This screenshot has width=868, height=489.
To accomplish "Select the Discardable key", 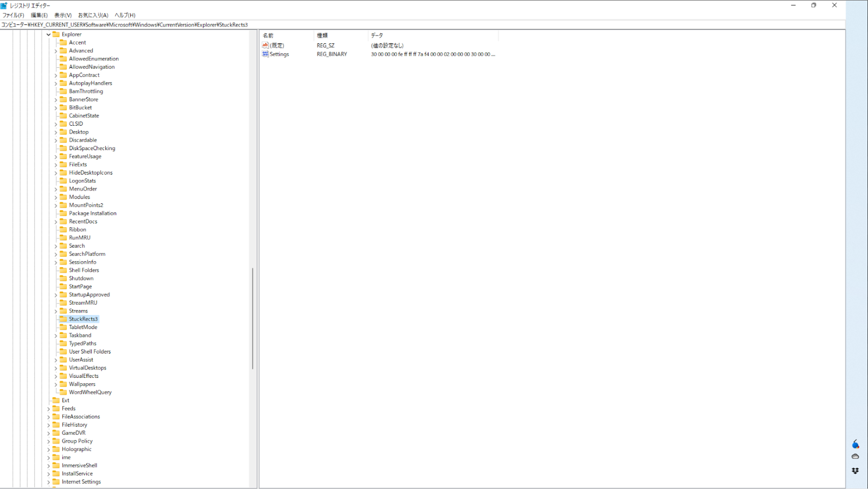I will (x=83, y=140).
